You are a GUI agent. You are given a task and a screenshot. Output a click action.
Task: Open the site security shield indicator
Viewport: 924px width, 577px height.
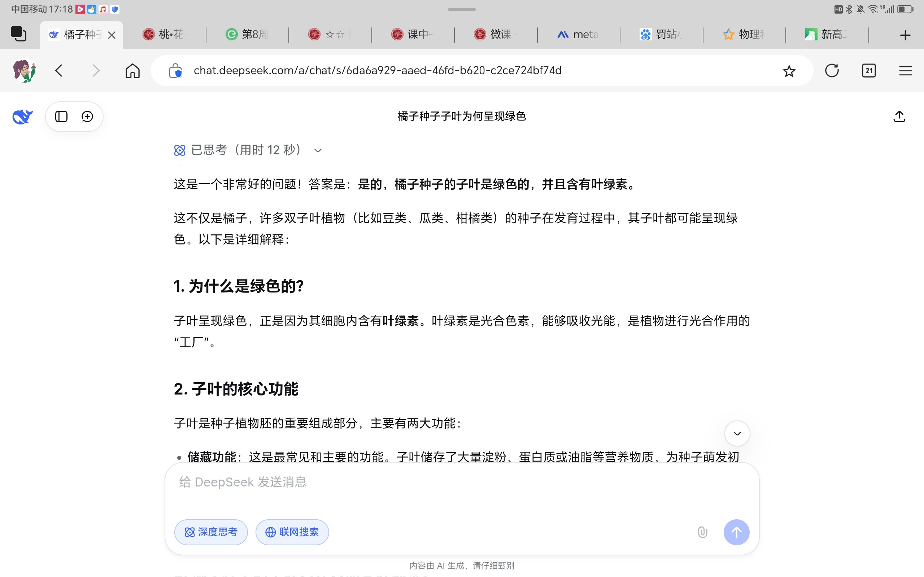pyautogui.click(x=175, y=71)
